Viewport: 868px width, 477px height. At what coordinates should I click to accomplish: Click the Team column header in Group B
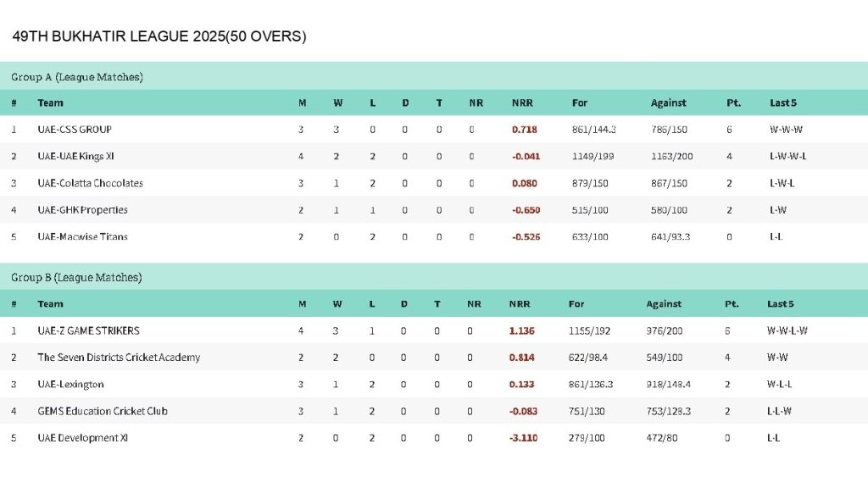pos(50,304)
